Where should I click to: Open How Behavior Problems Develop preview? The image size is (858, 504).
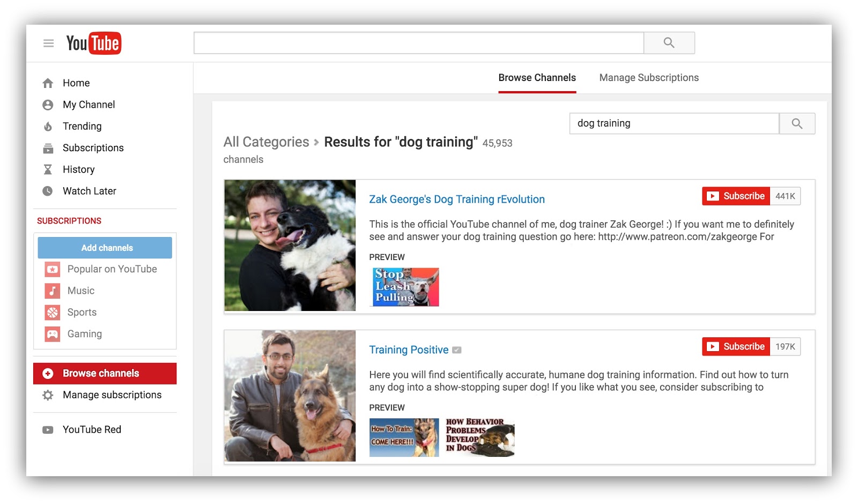tap(480, 438)
